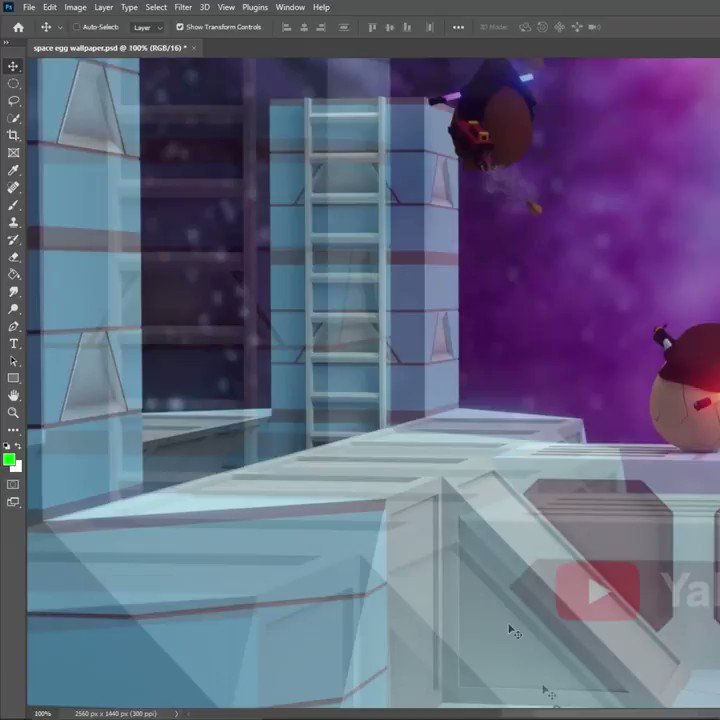Open the Plugins menu
This screenshot has height=720, width=720.
point(255,7)
